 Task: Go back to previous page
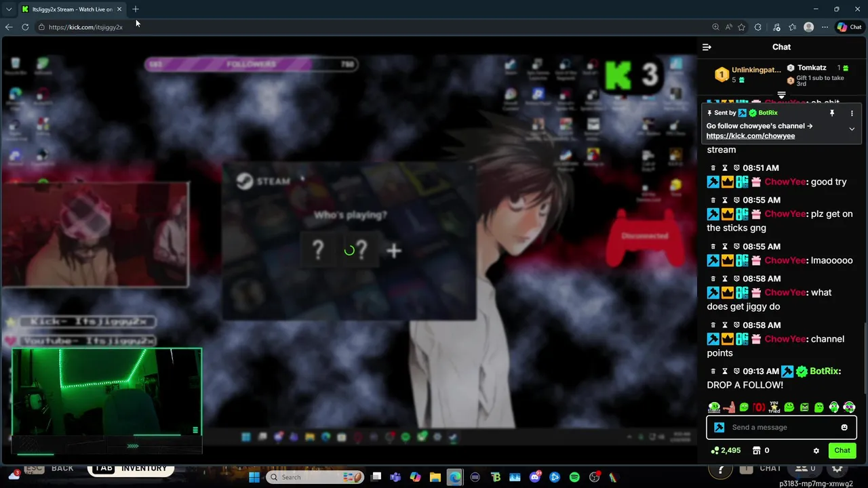coord(9,27)
